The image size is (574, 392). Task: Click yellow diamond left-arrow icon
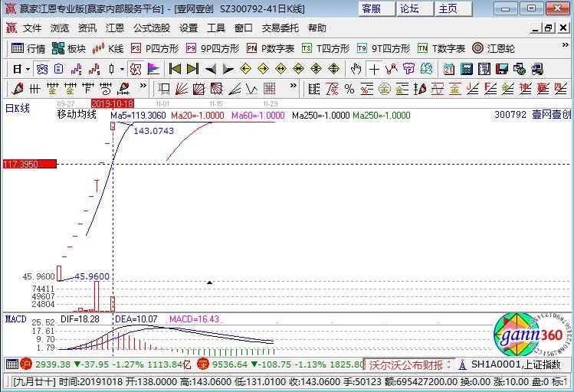pos(245,69)
